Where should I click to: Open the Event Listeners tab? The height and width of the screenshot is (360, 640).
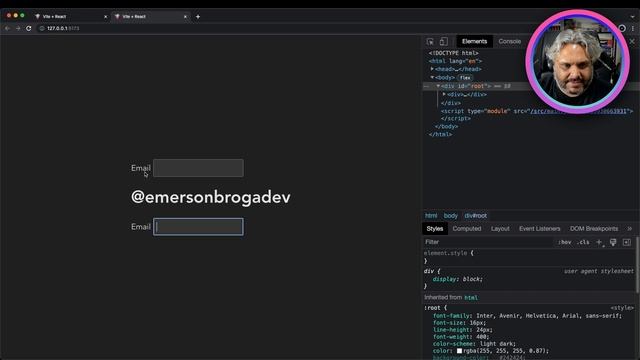[540, 229]
